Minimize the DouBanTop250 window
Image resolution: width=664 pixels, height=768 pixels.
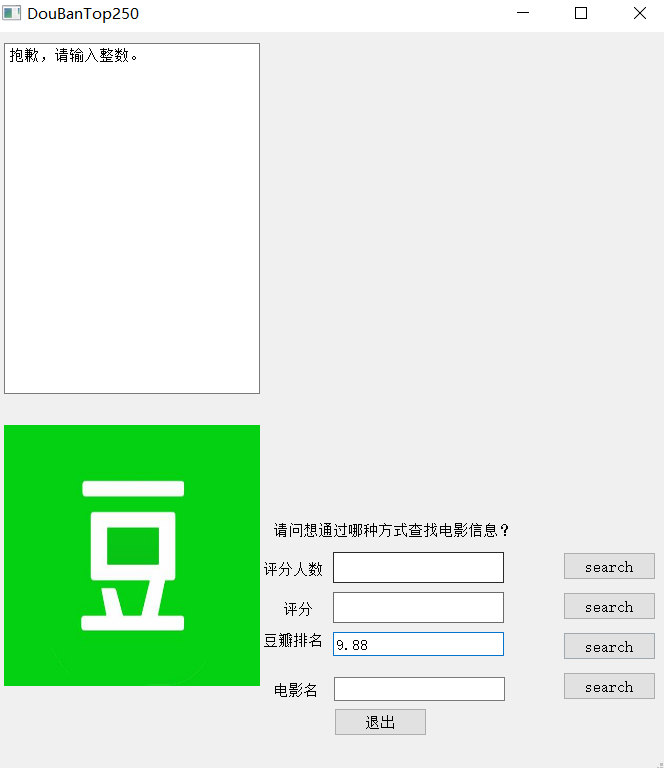tap(523, 13)
